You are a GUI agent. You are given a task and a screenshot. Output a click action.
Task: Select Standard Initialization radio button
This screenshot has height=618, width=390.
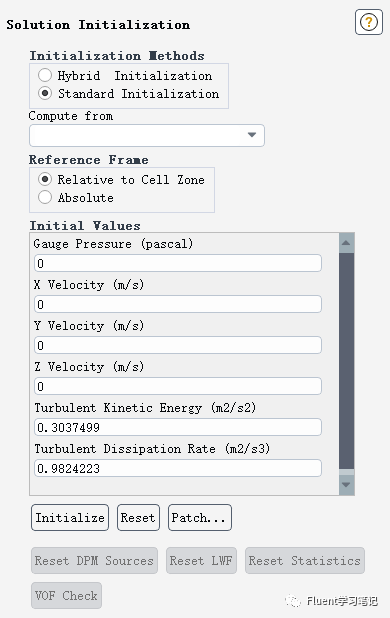click(45, 93)
